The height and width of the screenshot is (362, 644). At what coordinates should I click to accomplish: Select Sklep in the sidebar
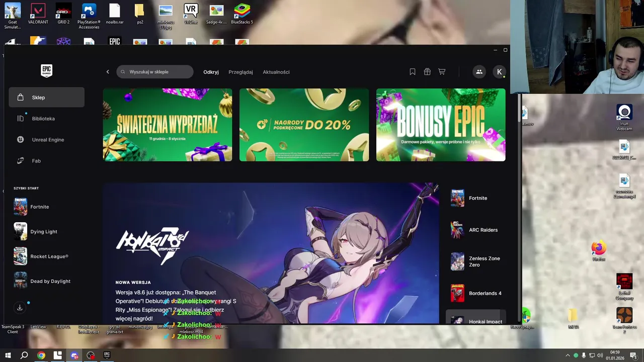pos(46,98)
